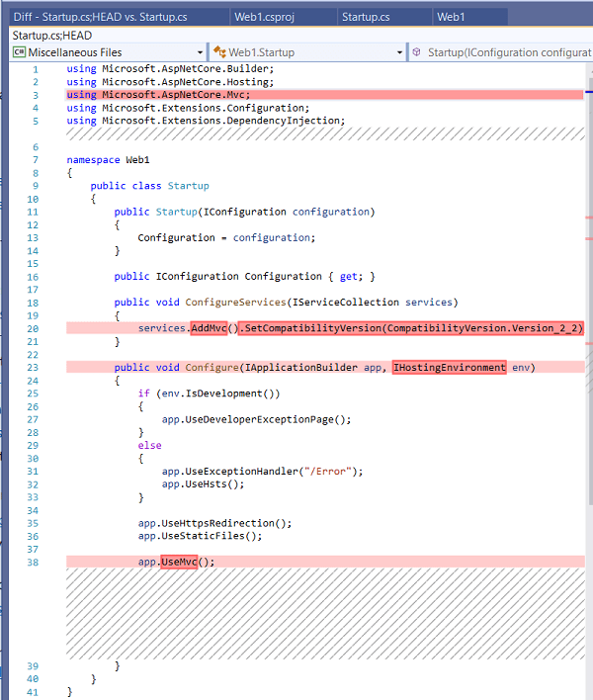Click the blue position marker in the scroll map
The height and width of the screenshot is (700, 593).
click(589, 92)
